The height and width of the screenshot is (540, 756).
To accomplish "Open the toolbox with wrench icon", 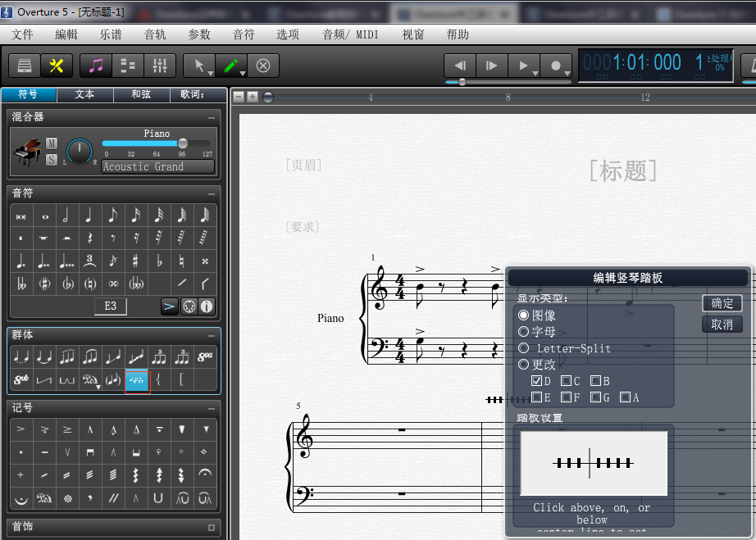I will tap(56, 66).
